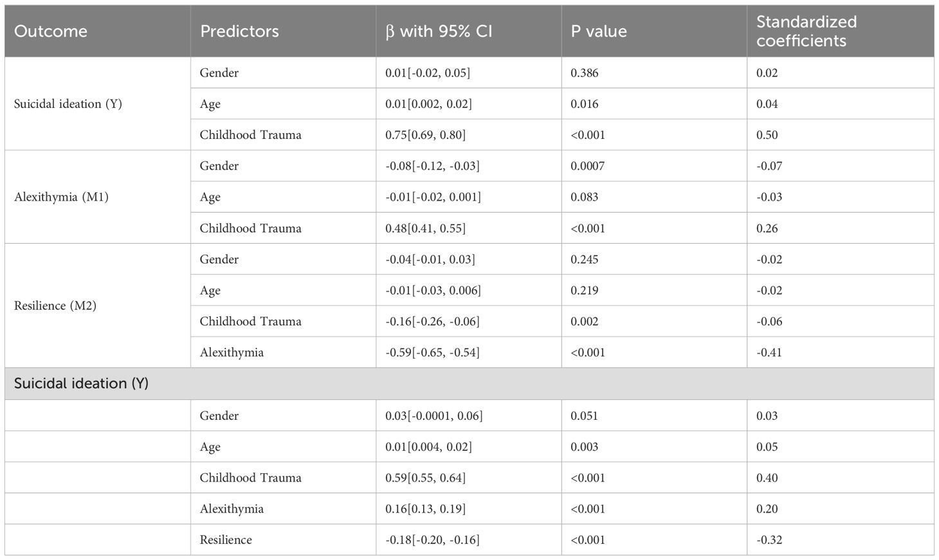The width and height of the screenshot is (939, 560).
Task: Select the standardized coefficient cell showing 0.50
Action: pos(767,135)
